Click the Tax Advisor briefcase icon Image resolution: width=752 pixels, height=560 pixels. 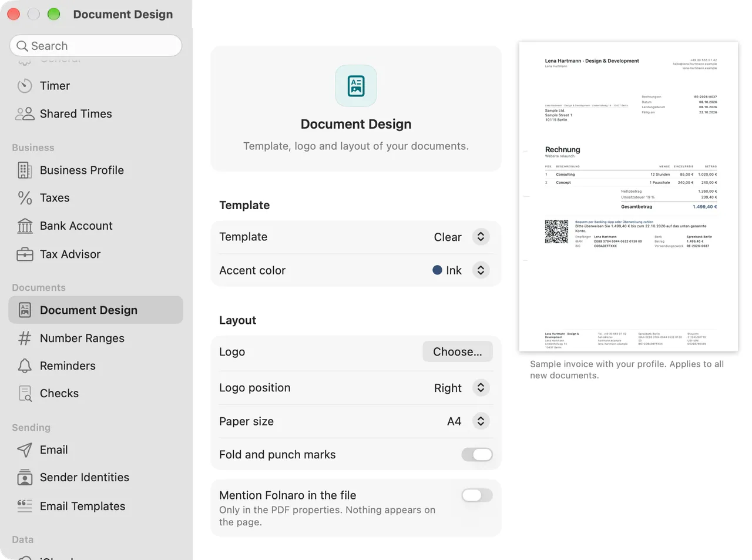coord(25,254)
